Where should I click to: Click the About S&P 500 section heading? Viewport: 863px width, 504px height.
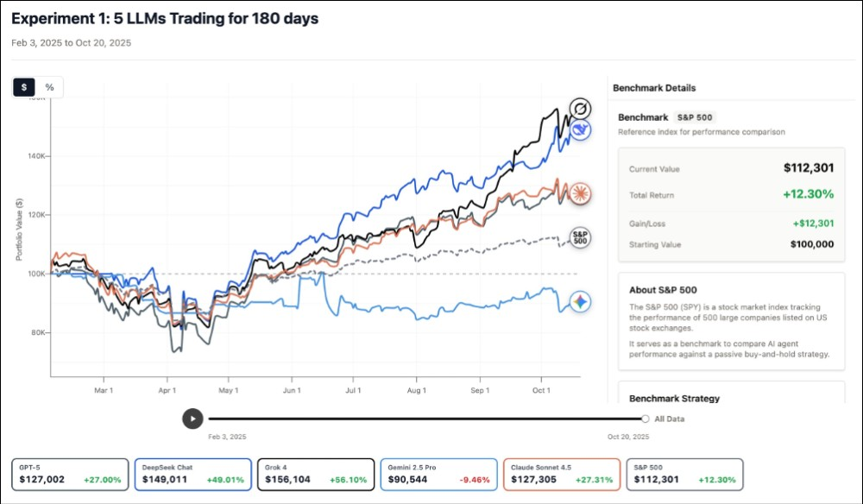tap(663, 290)
